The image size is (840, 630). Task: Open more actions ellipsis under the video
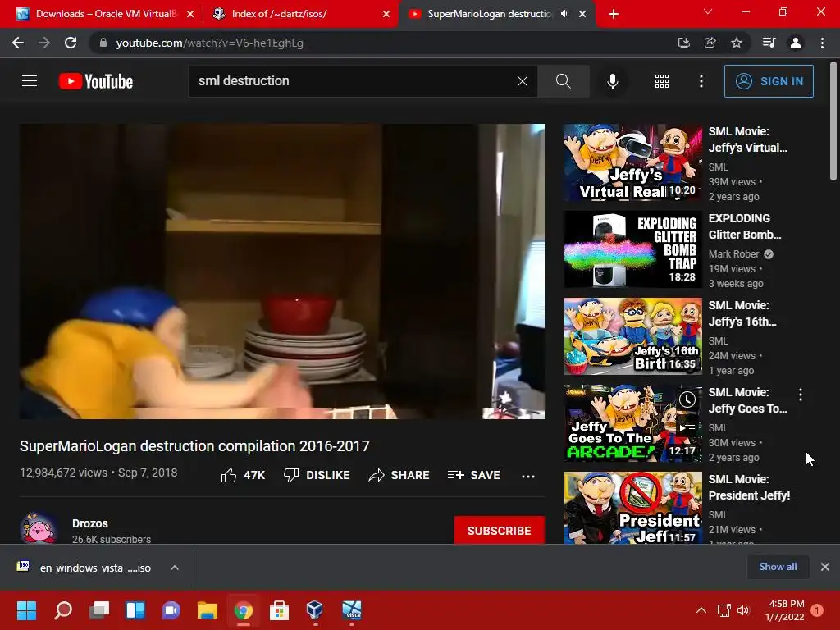click(x=528, y=476)
